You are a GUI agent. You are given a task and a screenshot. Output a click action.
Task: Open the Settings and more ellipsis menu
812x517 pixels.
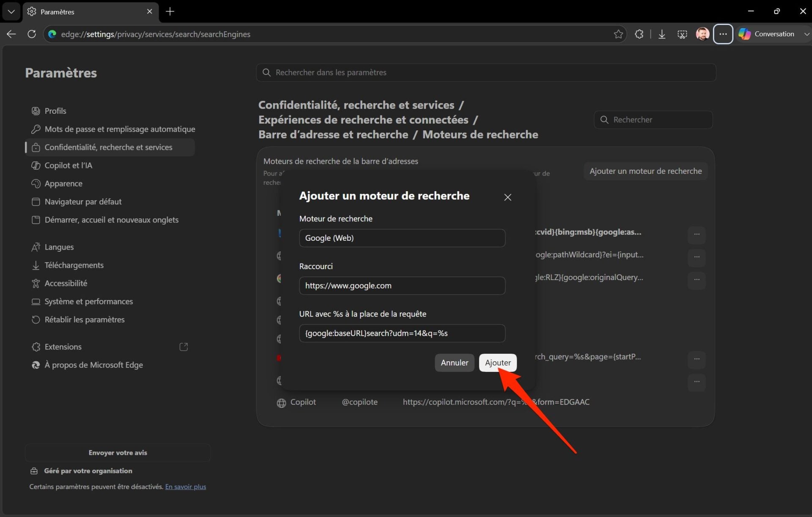[x=723, y=34]
